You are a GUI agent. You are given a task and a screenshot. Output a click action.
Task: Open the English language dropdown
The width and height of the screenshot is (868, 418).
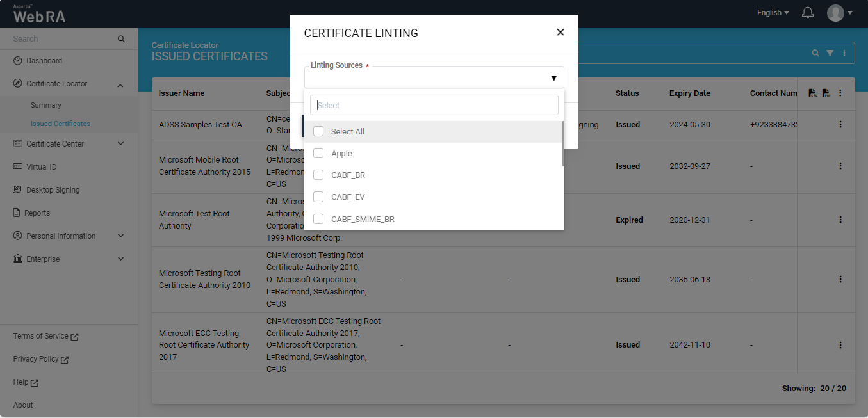point(773,13)
